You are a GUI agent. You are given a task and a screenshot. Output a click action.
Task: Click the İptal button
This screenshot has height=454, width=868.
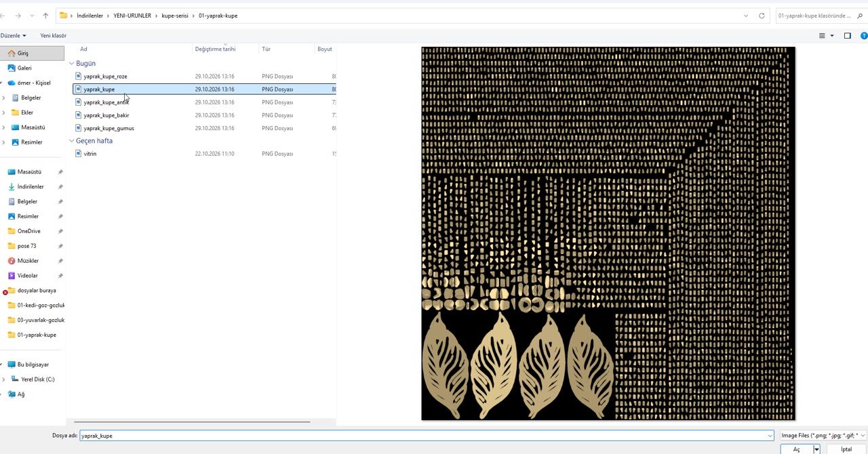846,449
